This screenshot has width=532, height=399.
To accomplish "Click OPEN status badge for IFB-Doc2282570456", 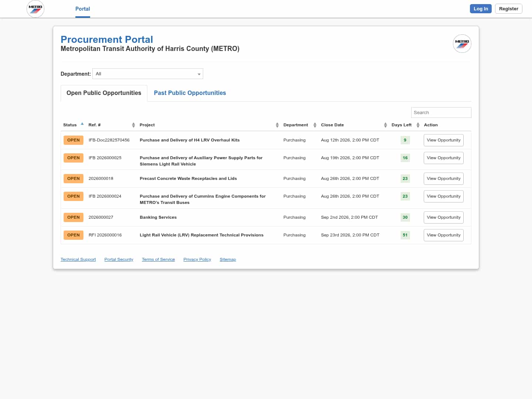I will click(x=74, y=140).
